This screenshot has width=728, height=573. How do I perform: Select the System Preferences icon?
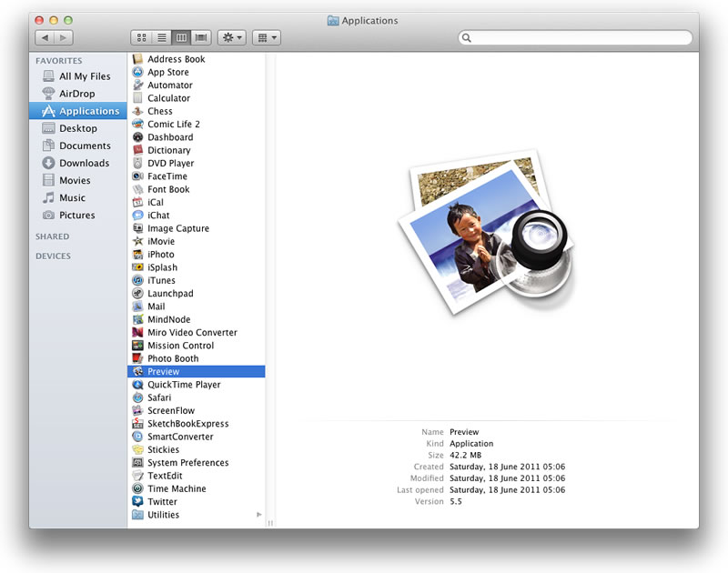138,462
